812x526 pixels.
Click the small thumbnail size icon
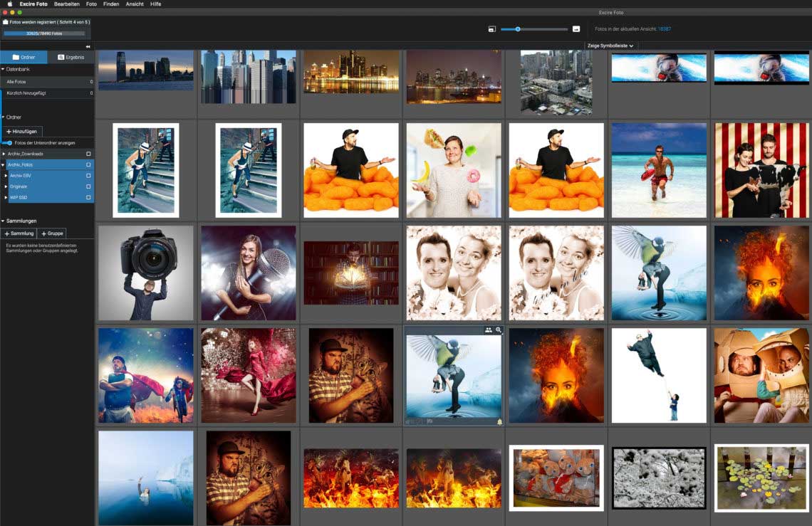(491, 29)
